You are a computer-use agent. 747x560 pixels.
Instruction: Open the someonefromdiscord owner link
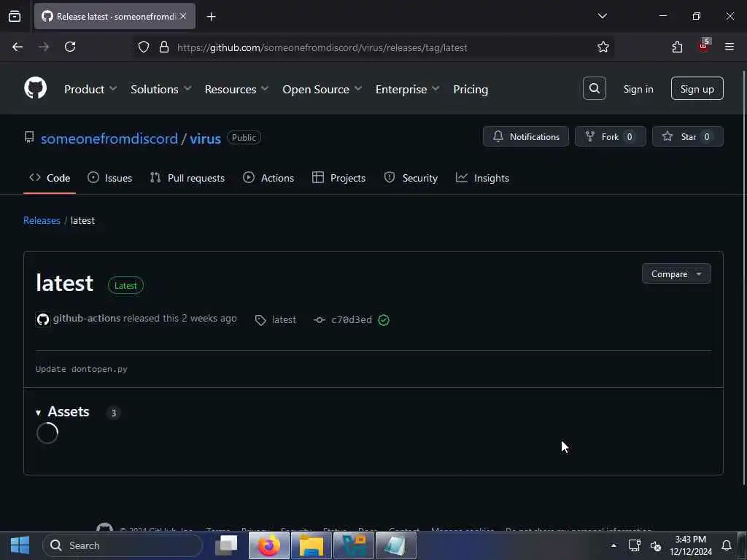109,139
